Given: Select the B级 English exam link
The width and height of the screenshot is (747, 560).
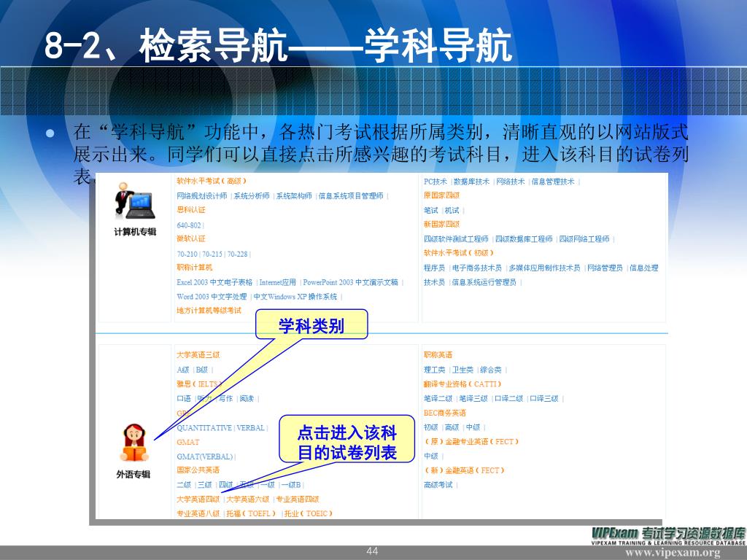Looking at the screenshot, I should pyautogui.click(x=201, y=370).
